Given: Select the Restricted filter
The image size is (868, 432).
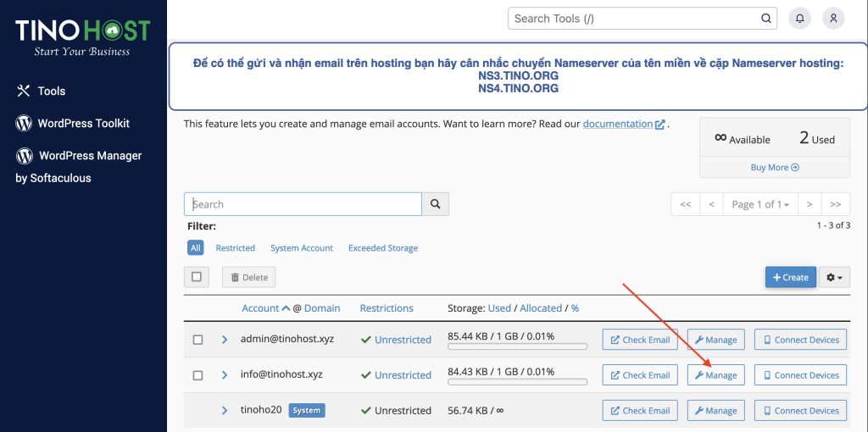Looking at the screenshot, I should 236,248.
